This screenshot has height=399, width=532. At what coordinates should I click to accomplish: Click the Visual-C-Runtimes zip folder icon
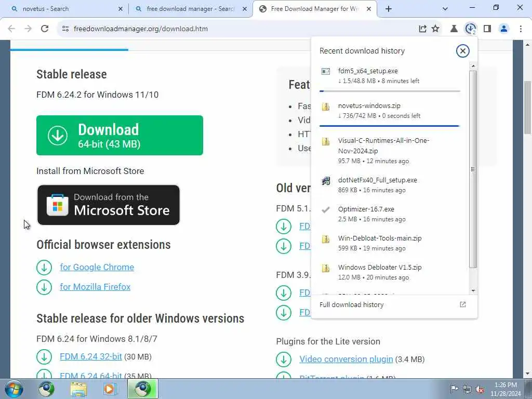326,141
